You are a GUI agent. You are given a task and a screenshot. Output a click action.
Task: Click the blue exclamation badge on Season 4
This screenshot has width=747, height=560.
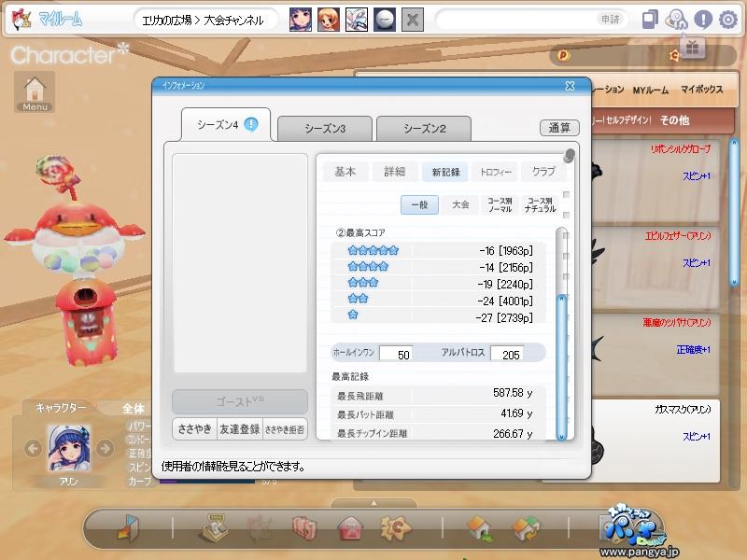[251, 124]
